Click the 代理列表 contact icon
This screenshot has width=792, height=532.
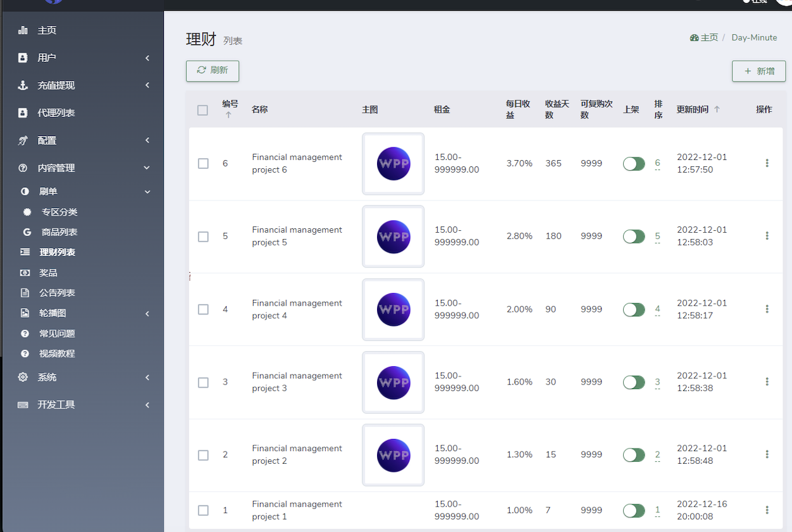(23, 113)
